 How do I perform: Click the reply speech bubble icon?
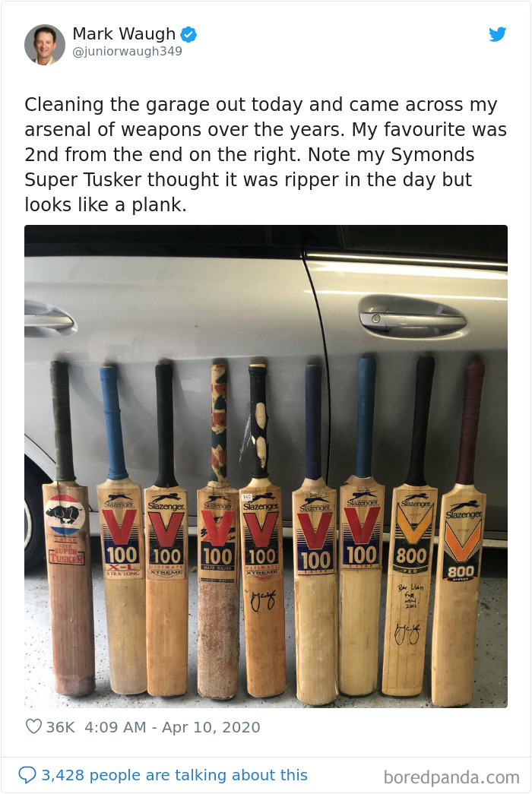(27, 775)
